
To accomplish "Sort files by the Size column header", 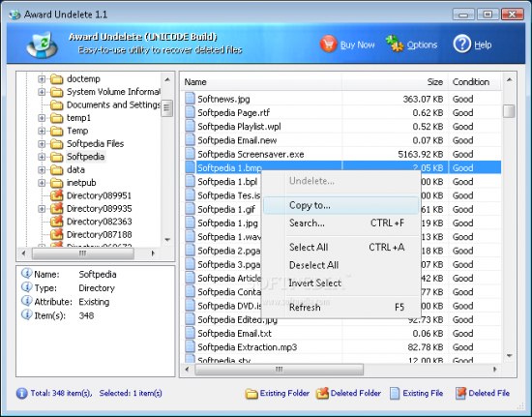I will (x=396, y=82).
